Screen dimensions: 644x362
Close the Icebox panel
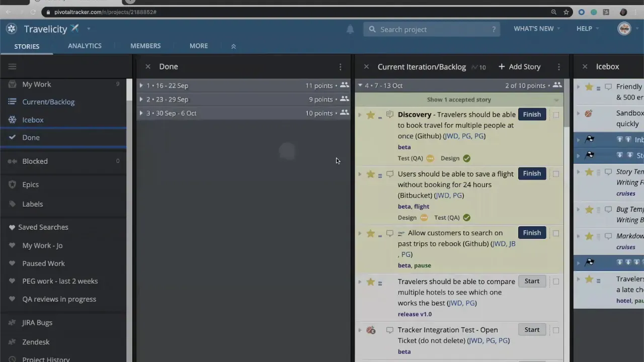click(585, 66)
